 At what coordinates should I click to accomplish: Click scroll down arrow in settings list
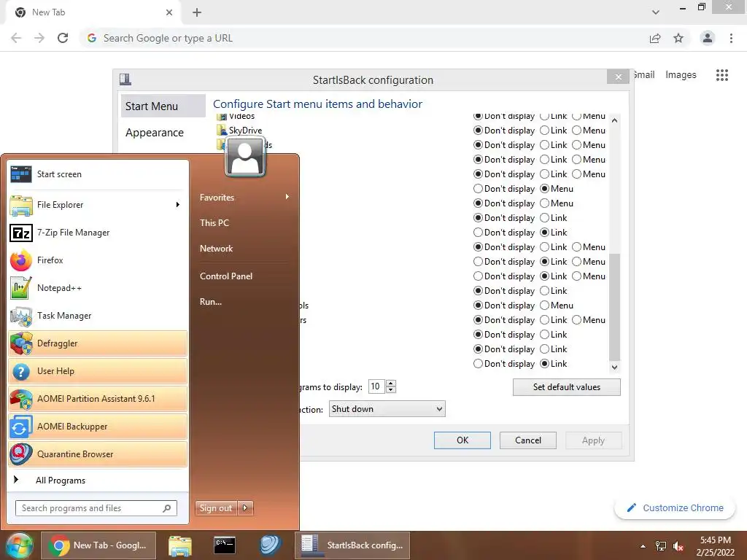click(614, 367)
